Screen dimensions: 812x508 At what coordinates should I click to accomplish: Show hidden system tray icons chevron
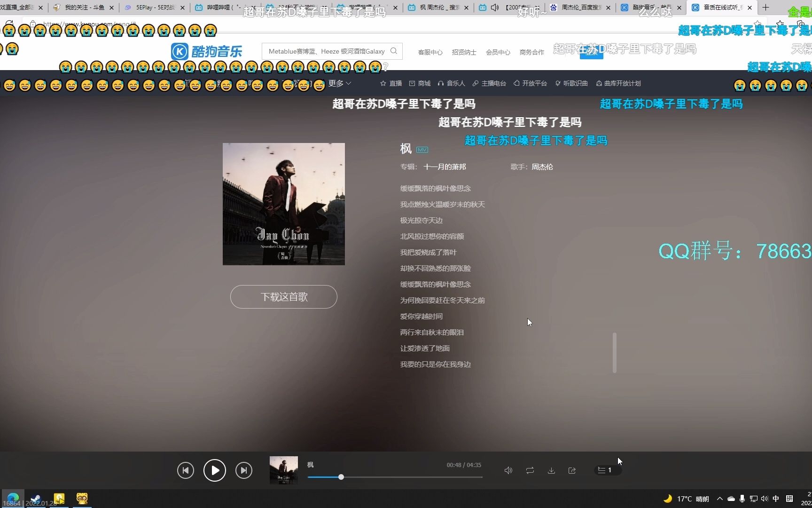click(720, 499)
